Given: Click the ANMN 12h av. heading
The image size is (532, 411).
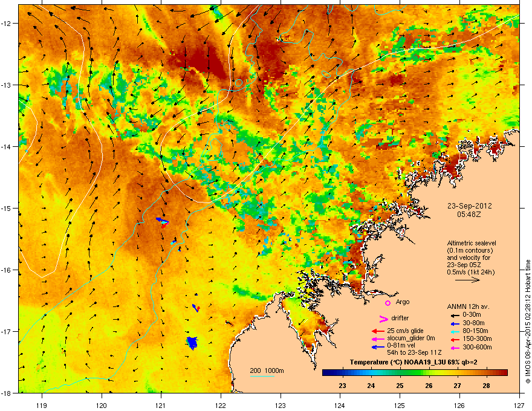Looking at the screenshot, I should tap(468, 306).
